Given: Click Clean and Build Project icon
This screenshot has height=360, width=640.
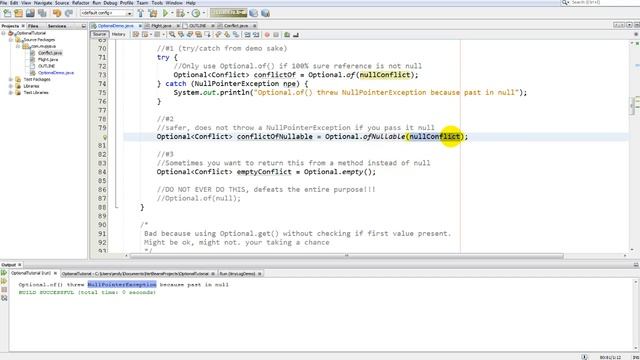Looking at the screenshot, I should click(x=153, y=13).
